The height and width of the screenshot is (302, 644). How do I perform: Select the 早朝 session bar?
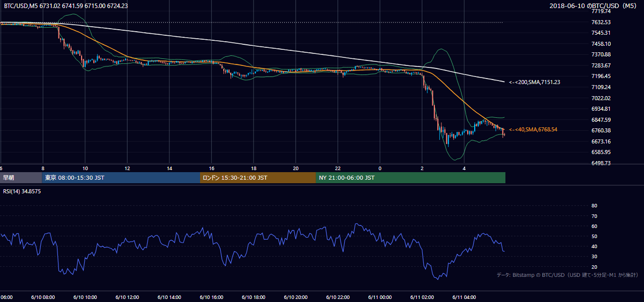(x=21, y=178)
